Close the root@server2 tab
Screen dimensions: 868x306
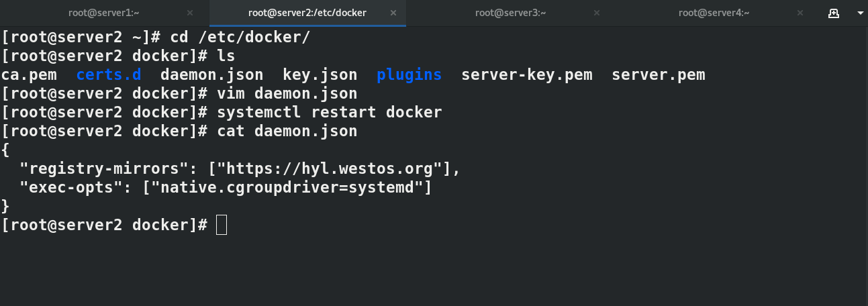(392, 13)
